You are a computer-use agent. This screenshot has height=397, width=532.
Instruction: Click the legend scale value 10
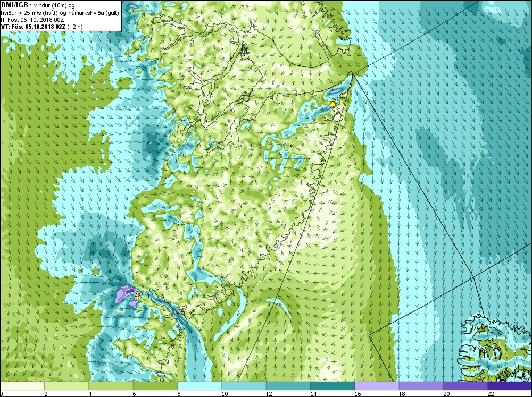tap(225, 394)
